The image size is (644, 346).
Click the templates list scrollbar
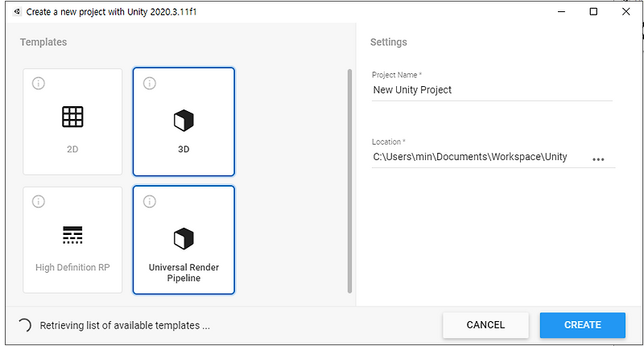(x=349, y=181)
